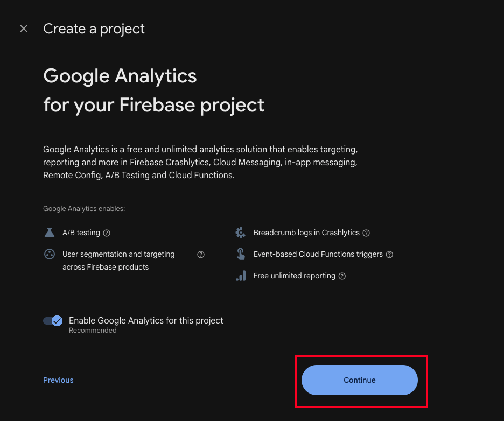
Task: Click the Create a project title
Action: tap(94, 29)
